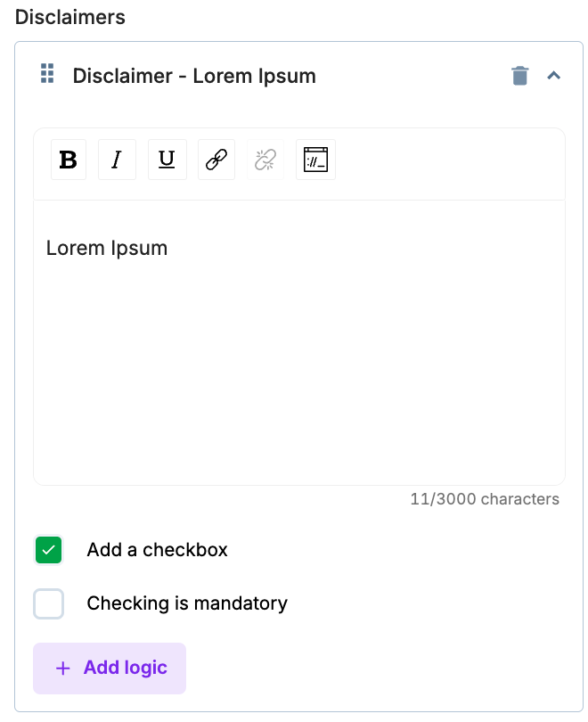
Task: Click the "Checking is mandatory" label text
Action: click(187, 603)
